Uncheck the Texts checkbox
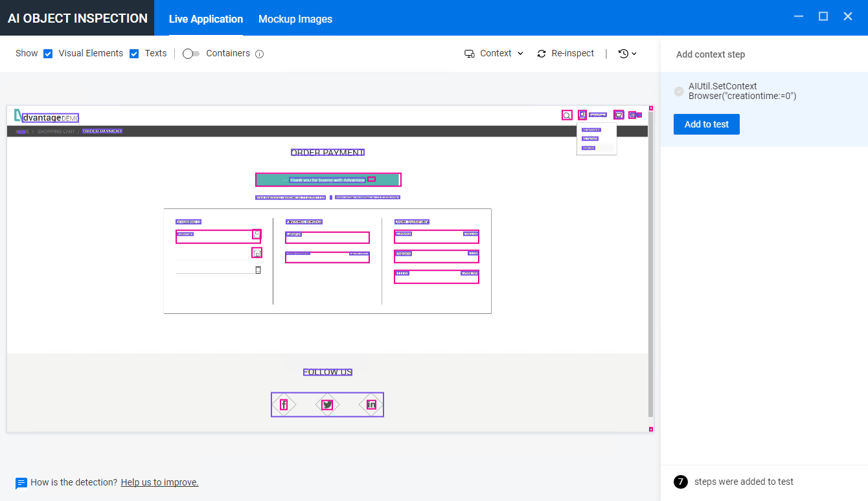The width and height of the screenshot is (868, 501). tap(134, 53)
